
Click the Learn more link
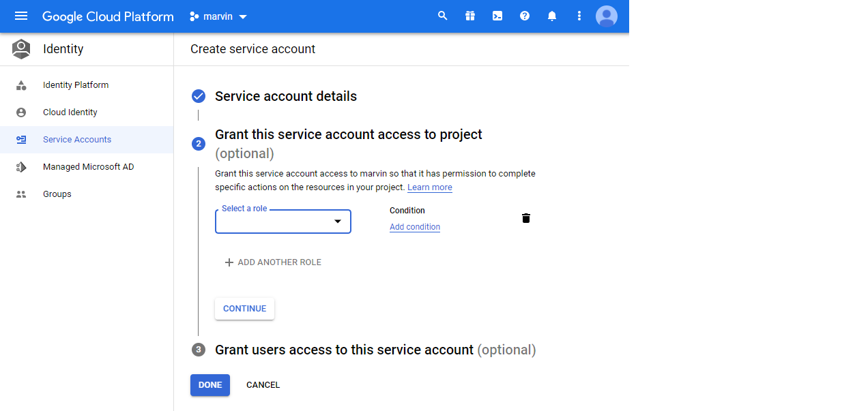tap(430, 187)
